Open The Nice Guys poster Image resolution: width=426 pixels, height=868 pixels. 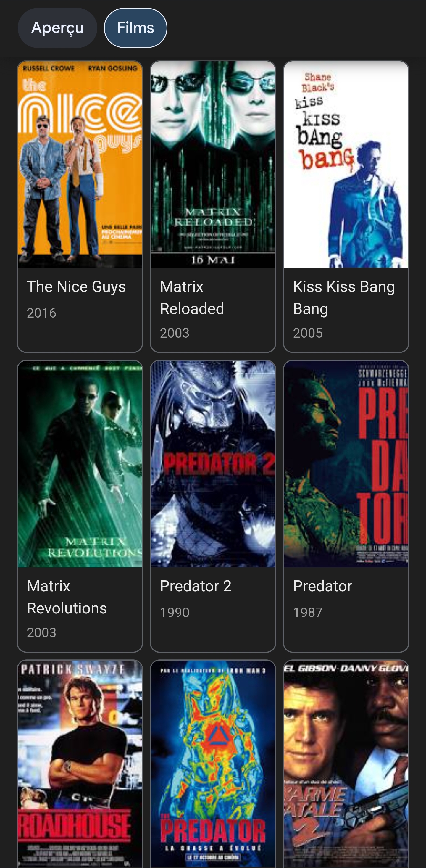[x=80, y=165]
